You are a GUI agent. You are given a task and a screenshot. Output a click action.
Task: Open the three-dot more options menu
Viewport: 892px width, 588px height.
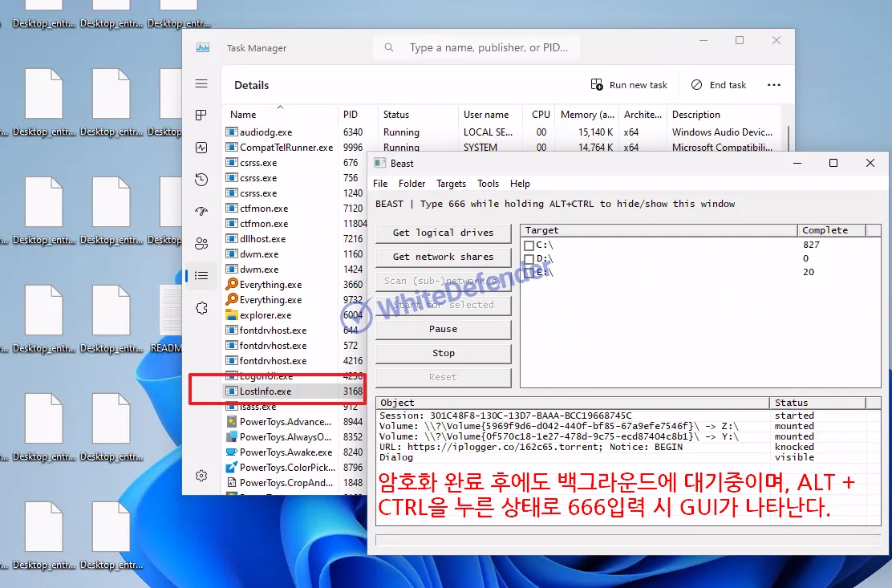773,85
